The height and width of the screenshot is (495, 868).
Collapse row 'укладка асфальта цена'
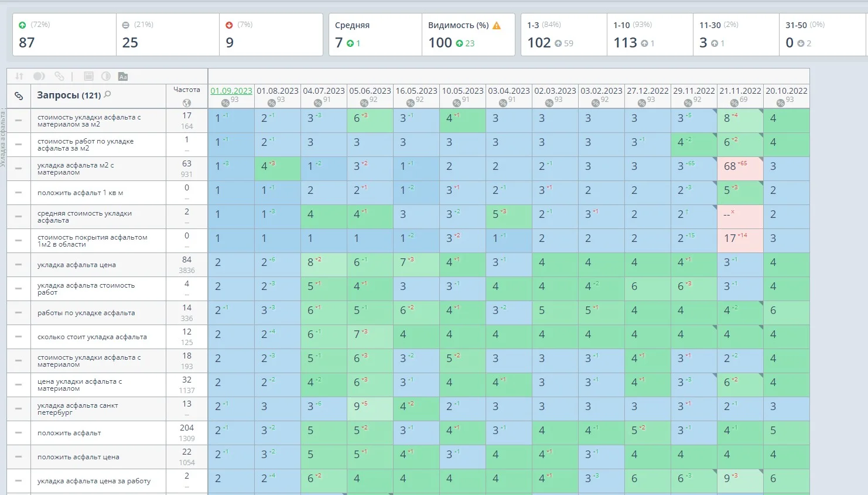pyautogui.click(x=19, y=265)
